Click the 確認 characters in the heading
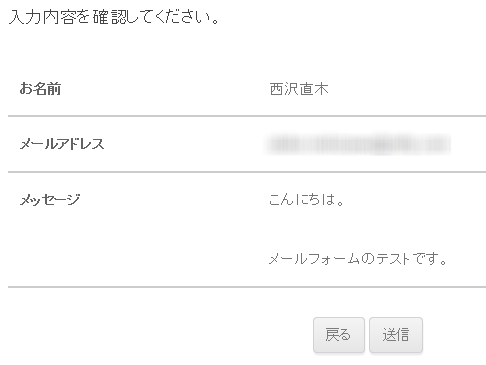Viewport: 486px width, 365px height. click(x=110, y=17)
